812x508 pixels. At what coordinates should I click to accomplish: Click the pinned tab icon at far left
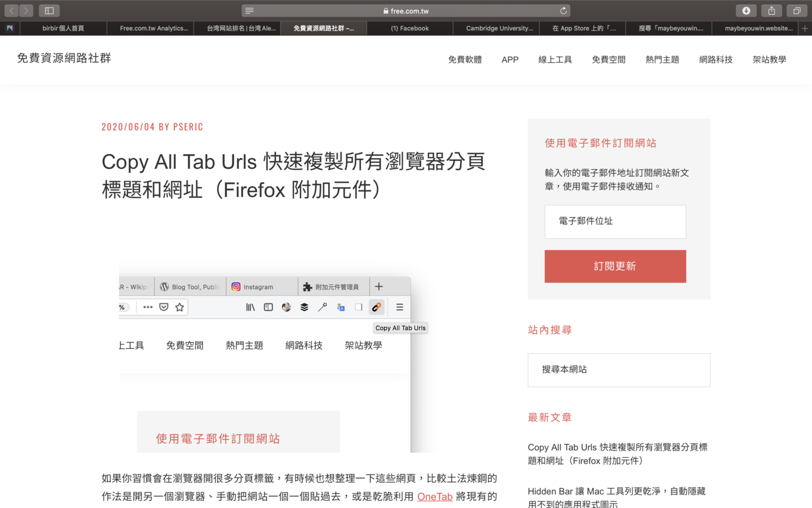pos(10,28)
